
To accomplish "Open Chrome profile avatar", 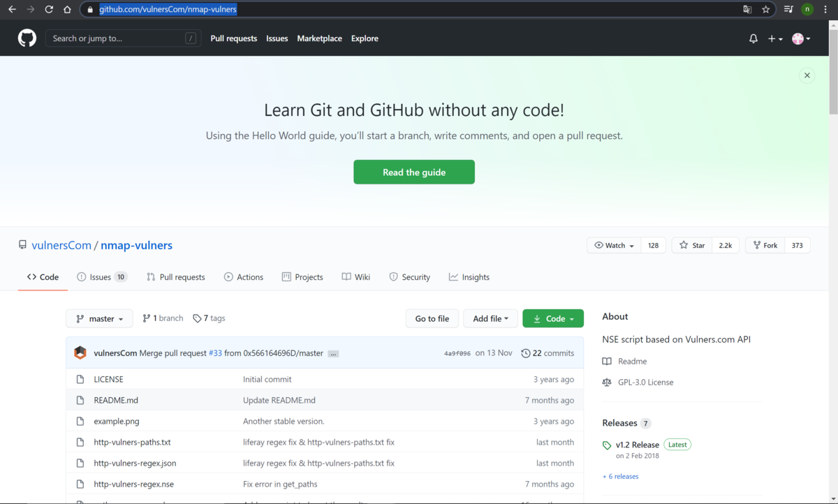I will [807, 9].
